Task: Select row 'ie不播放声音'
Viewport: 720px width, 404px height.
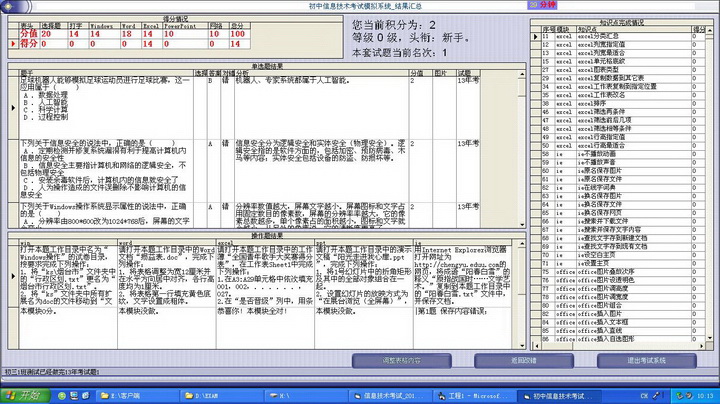Action: 618,162
